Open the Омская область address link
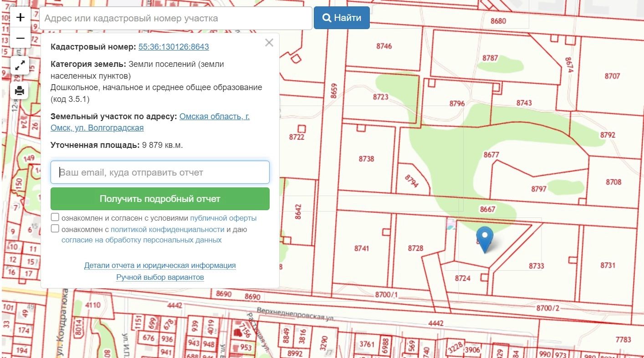644x358 pixels. click(x=214, y=116)
